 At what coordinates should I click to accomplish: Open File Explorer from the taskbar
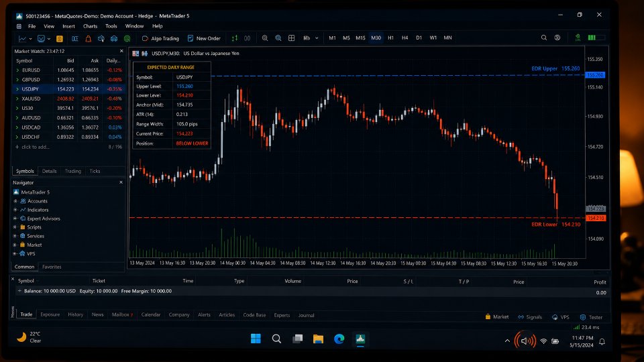pyautogui.click(x=318, y=339)
